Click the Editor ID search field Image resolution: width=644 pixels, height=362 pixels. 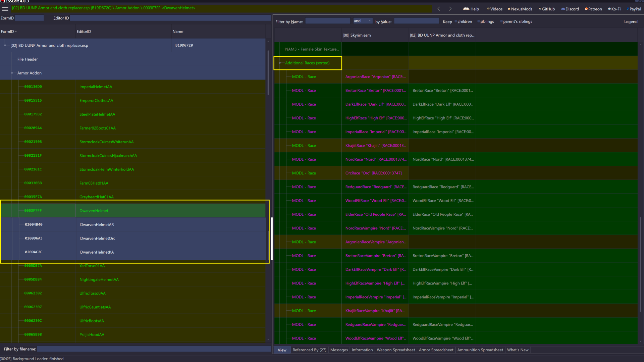pyautogui.click(x=170, y=18)
